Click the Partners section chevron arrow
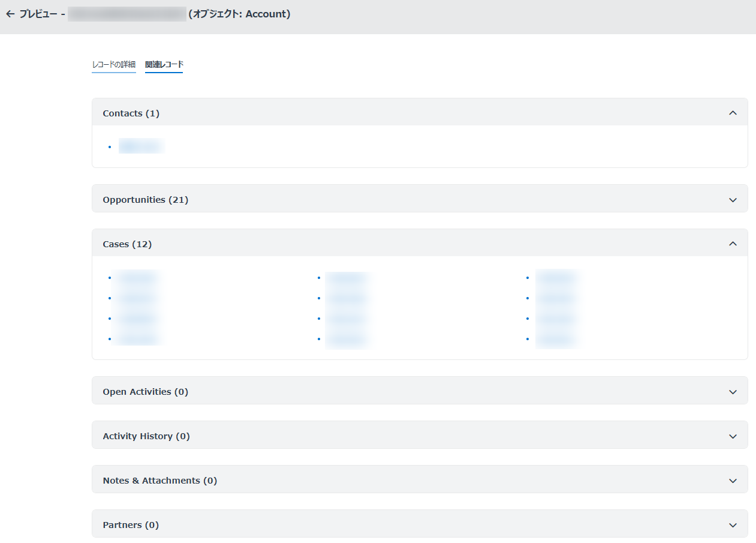Screen dimensions: 756x543 coord(732,525)
